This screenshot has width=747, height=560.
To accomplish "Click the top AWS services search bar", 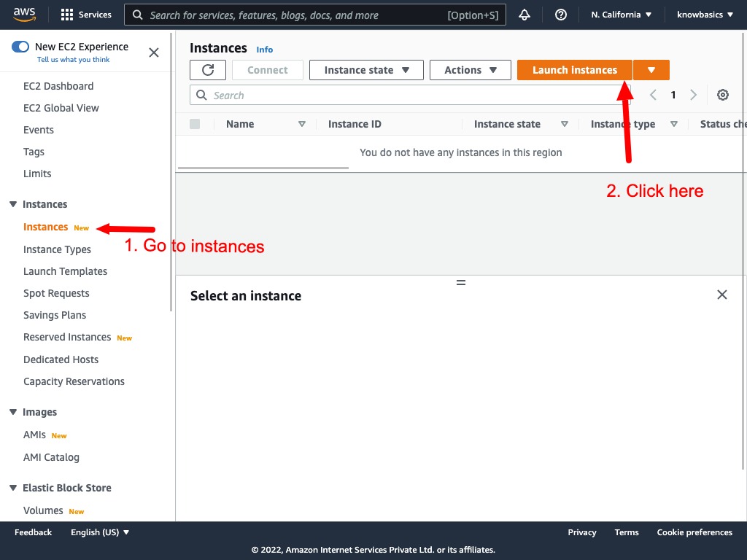I will point(315,15).
